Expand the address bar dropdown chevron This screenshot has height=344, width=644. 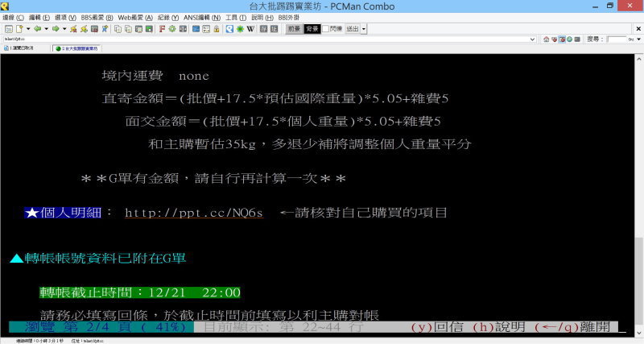click(x=533, y=39)
